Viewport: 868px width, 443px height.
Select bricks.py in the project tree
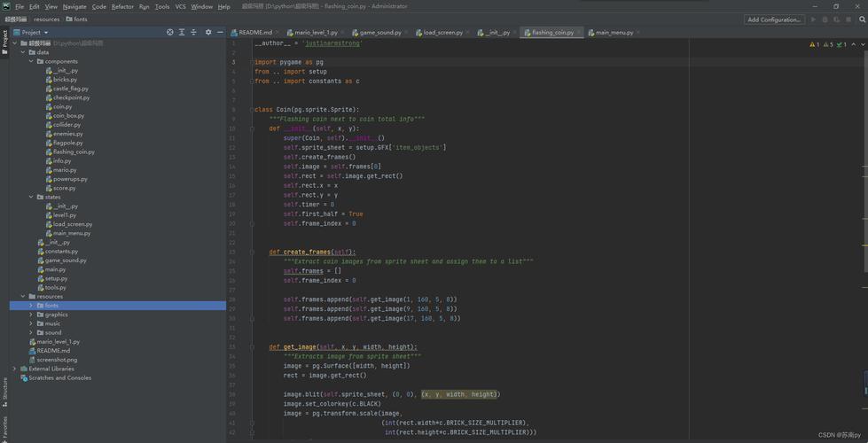[65, 79]
